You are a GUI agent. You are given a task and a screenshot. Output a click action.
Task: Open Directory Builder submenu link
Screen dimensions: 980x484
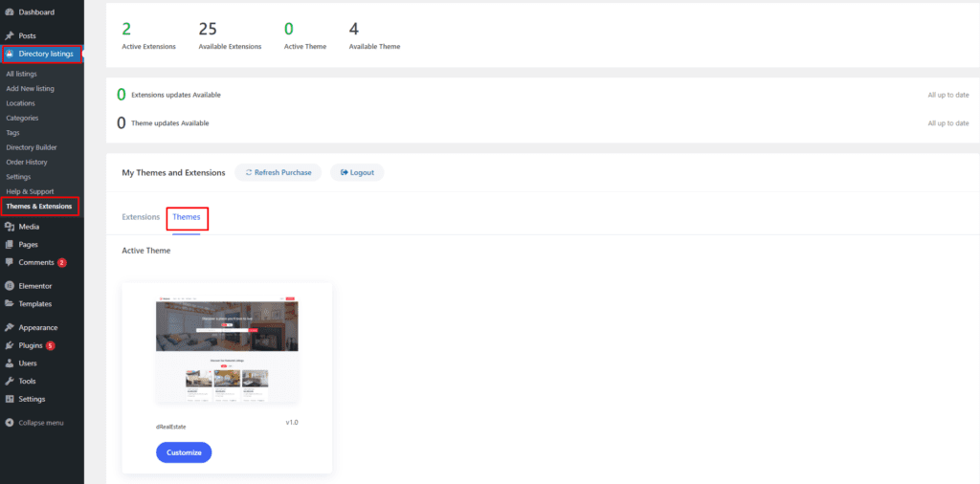pos(32,147)
